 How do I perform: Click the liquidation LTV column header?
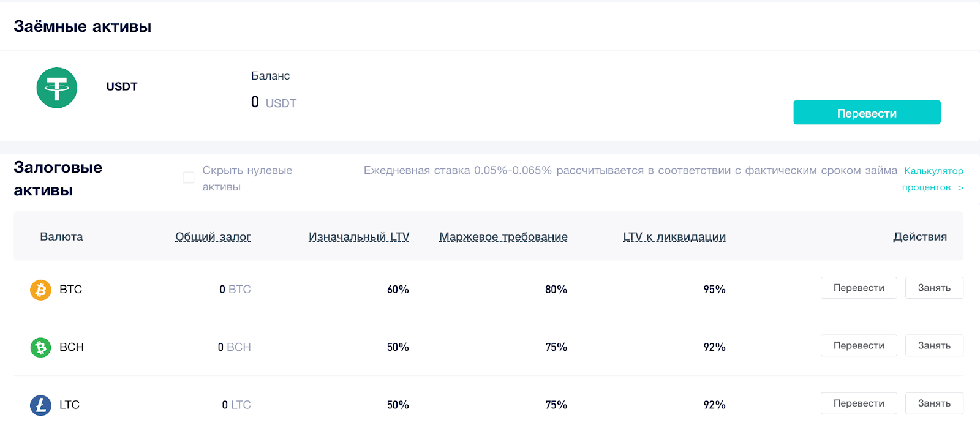pyautogui.click(x=674, y=237)
